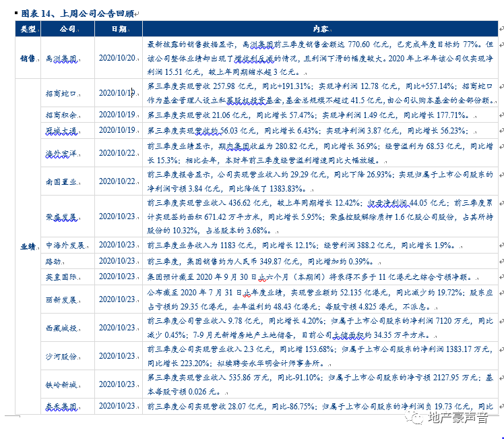This screenshot has height=439, width=504.
Task: Click the 业绩 category cell
Action: [x=28, y=246]
